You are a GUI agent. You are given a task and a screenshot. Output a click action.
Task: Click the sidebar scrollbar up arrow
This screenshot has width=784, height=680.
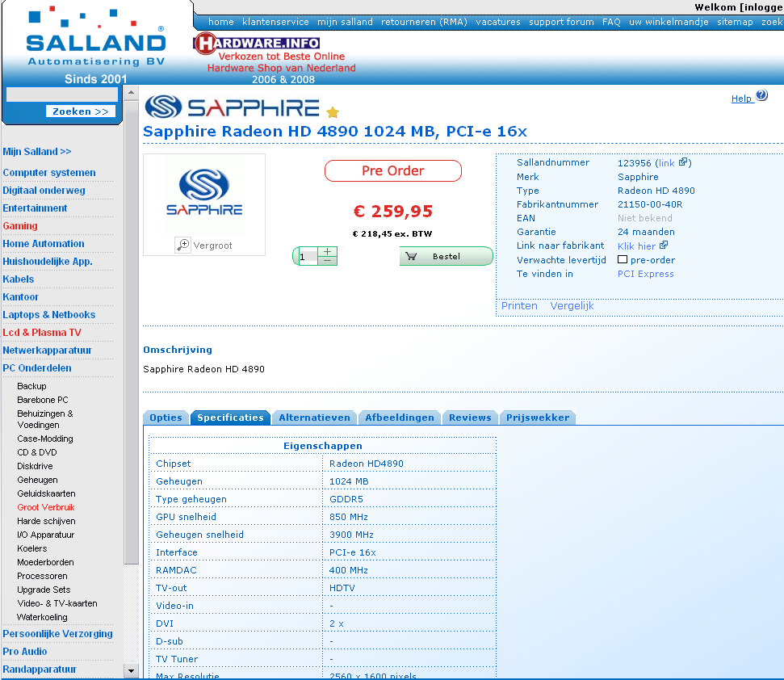coord(131,93)
